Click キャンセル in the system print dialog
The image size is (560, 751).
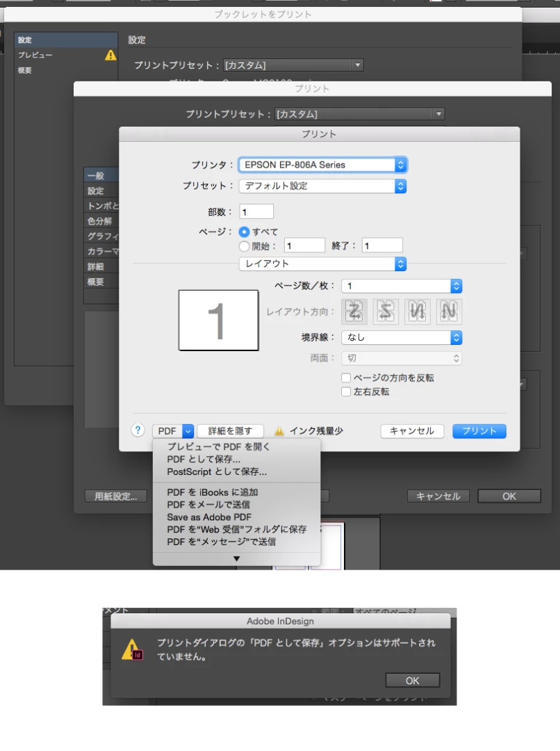coord(412,431)
